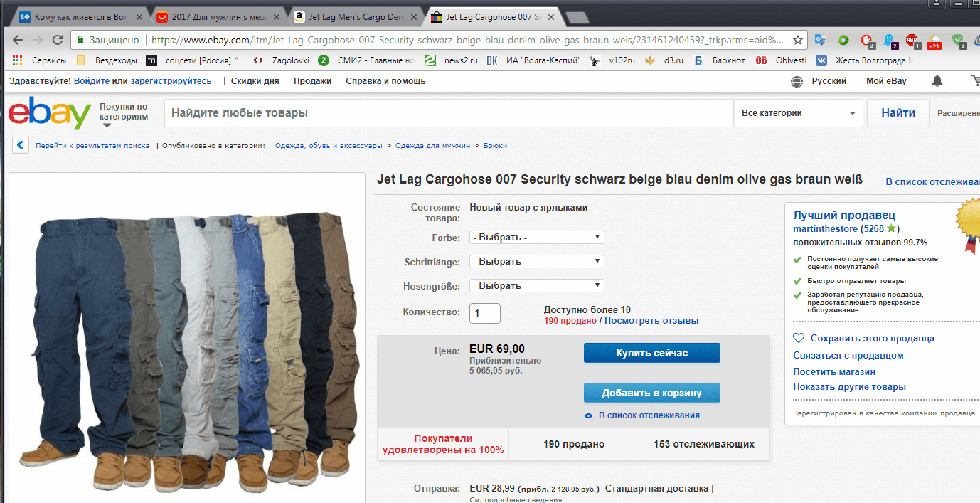
Task: Open the d3.ru bookmark
Action: [x=664, y=60]
